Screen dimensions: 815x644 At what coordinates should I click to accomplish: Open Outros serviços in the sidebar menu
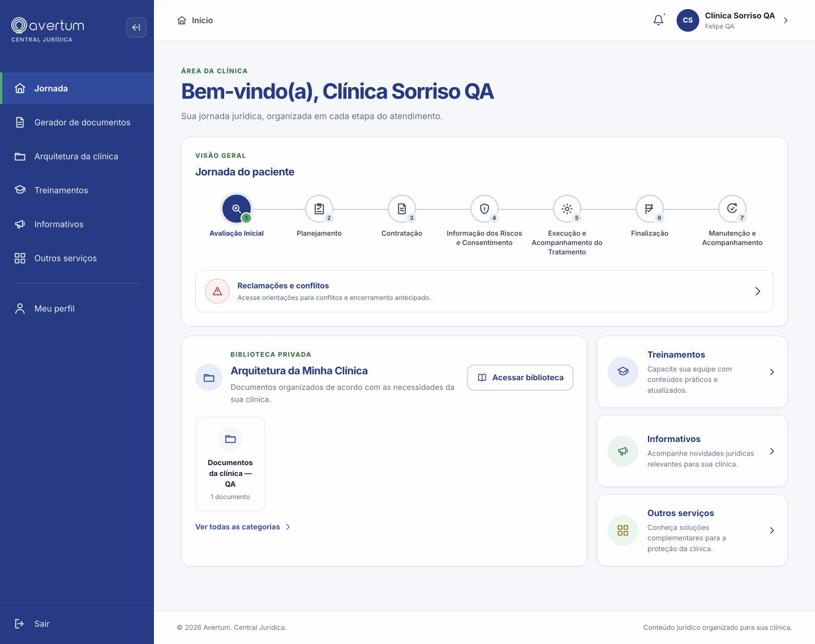coord(77,258)
